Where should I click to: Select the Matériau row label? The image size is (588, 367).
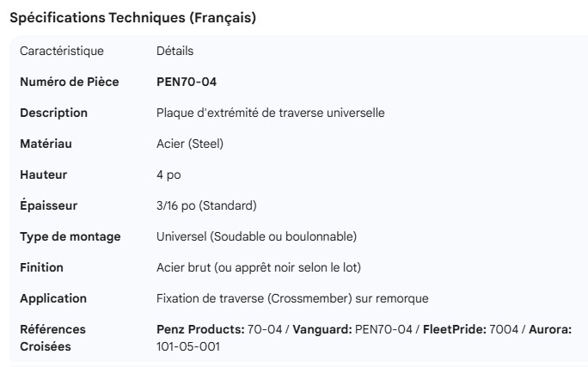click(x=44, y=144)
